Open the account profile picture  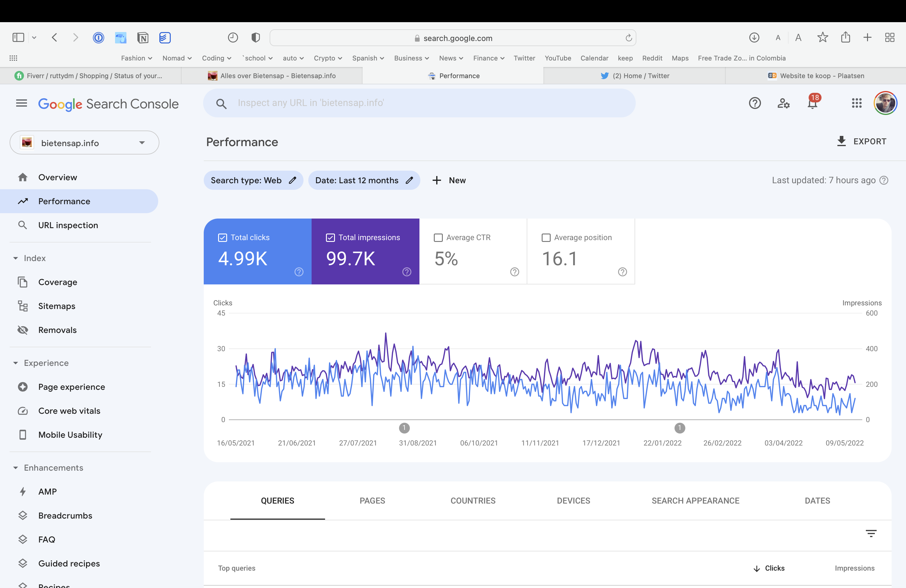pos(885,103)
